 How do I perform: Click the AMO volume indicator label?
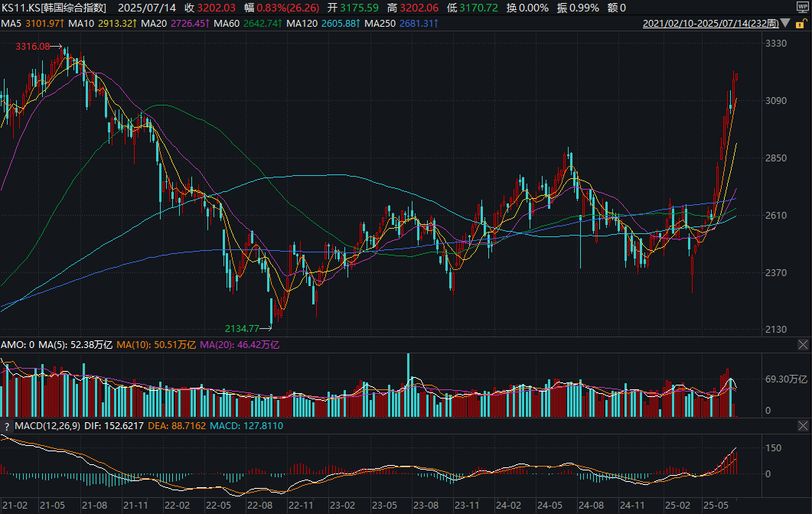[13, 345]
